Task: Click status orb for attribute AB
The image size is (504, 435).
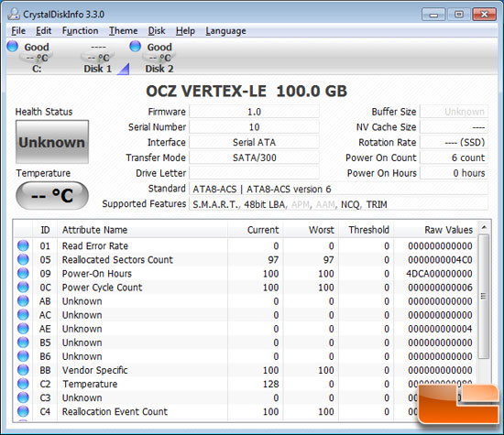Action: [23, 300]
